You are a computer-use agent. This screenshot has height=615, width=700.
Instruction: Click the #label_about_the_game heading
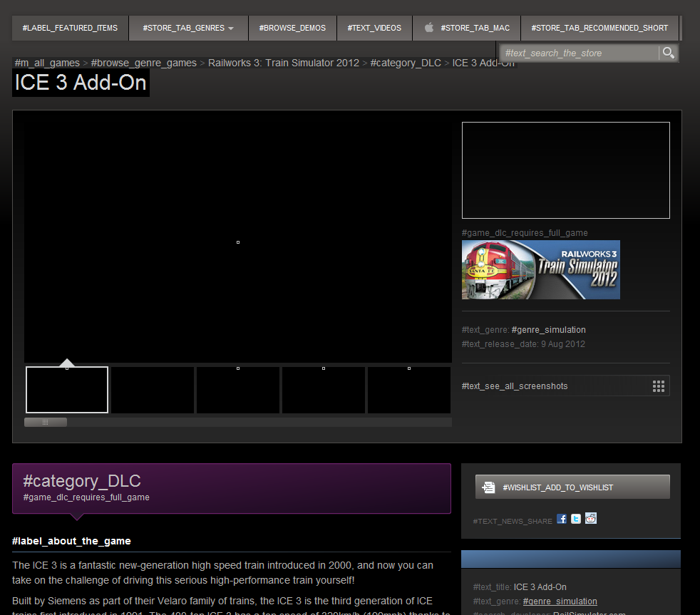(71, 541)
